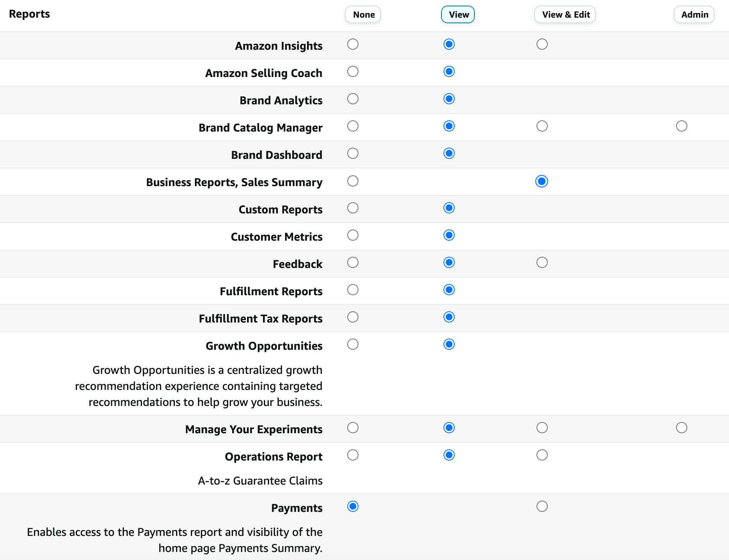Grant View & Edit access to Payments
Viewport: 729px width, 560px height.
pos(542,506)
